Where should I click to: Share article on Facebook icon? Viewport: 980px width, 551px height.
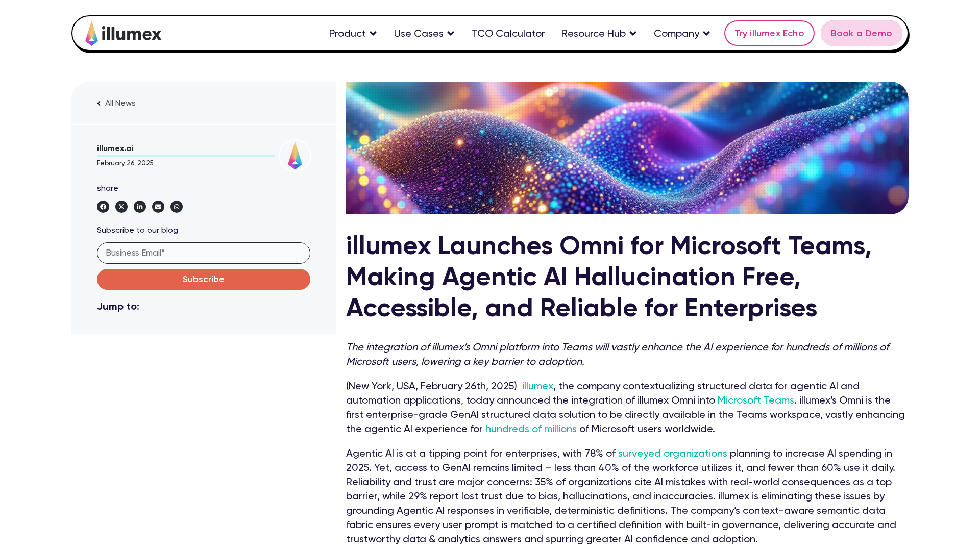pos(103,207)
